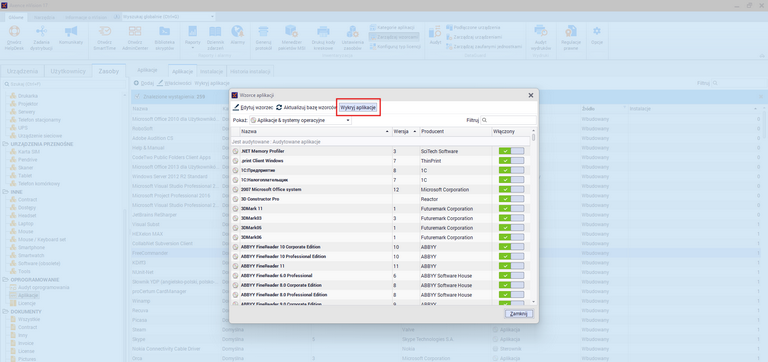Viewport: 768px width, 362px height.
Task: Open the Wyszukaj globalnie dropdown arrow
Action: click(x=212, y=17)
